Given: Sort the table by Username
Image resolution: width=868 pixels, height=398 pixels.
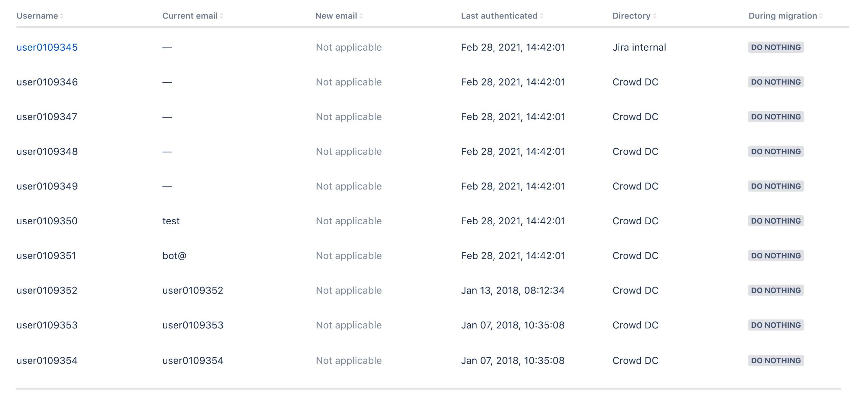Looking at the screenshot, I should pyautogui.click(x=37, y=16).
